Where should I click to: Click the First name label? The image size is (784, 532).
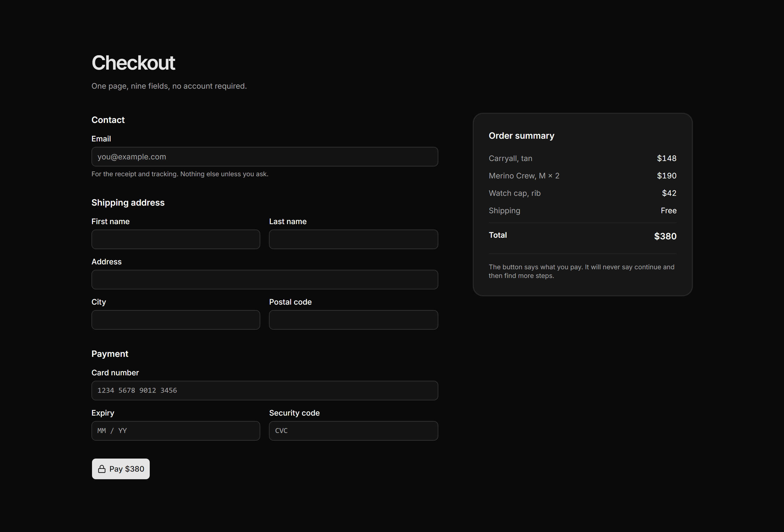pos(110,221)
